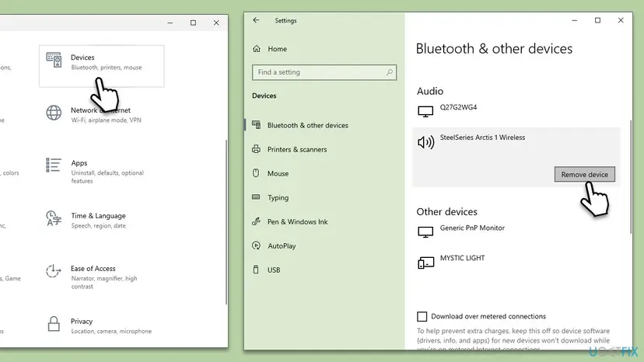
Task: Click the Privacy lock icon
Action: tap(54, 324)
